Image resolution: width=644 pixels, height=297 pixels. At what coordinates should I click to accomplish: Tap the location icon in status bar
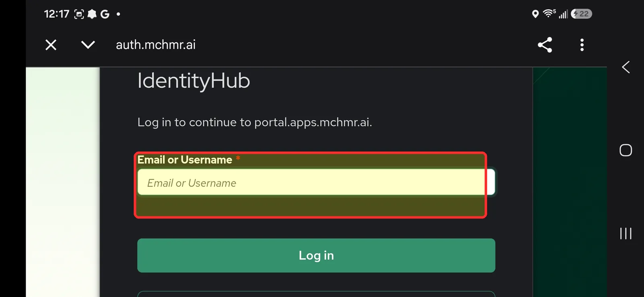[535, 14]
